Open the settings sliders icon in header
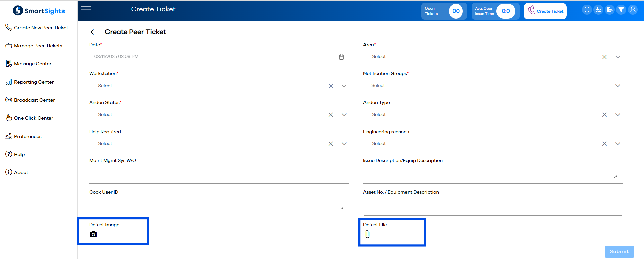 (598, 10)
